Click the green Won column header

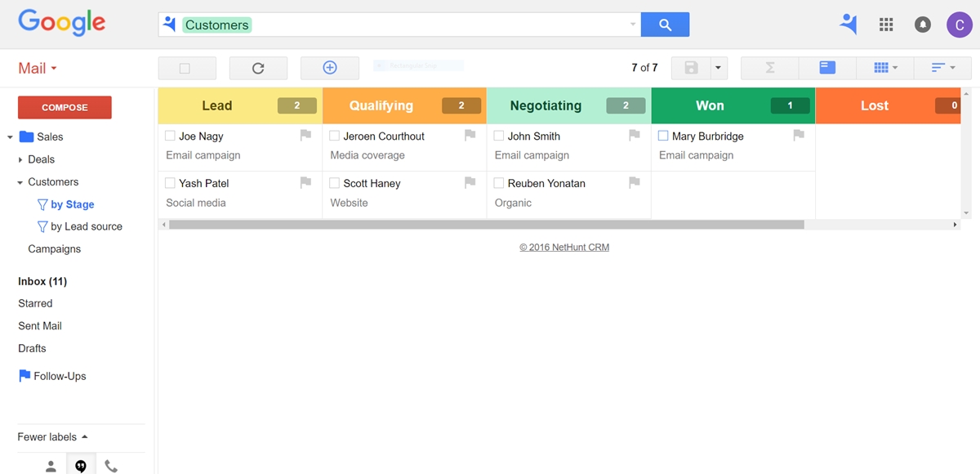click(x=733, y=105)
